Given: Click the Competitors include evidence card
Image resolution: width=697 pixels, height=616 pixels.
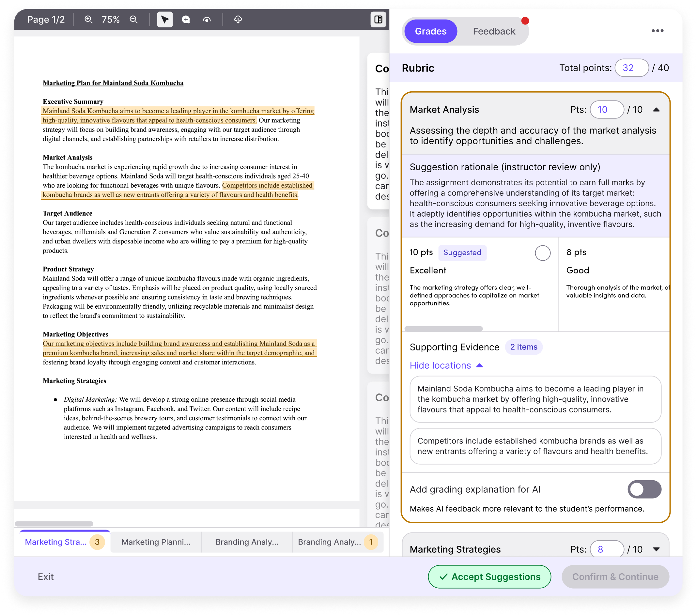Looking at the screenshot, I should pyautogui.click(x=535, y=446).
